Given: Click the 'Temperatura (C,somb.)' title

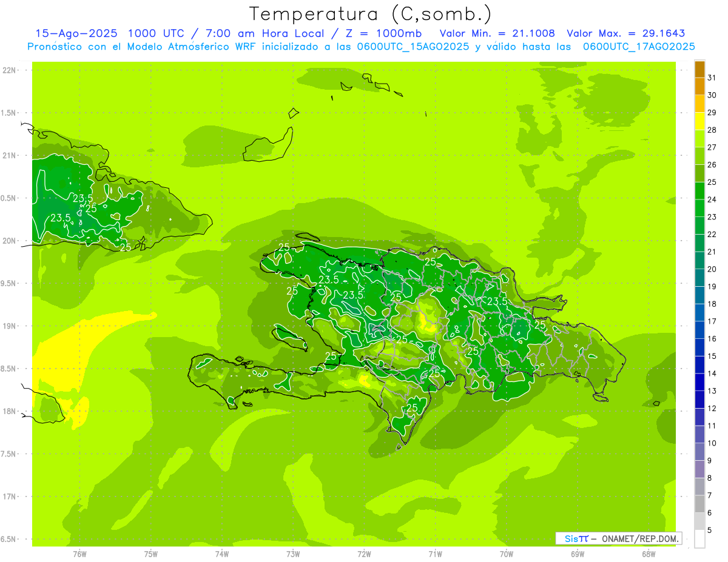Looking at the screenshot, I should (371, 14).
